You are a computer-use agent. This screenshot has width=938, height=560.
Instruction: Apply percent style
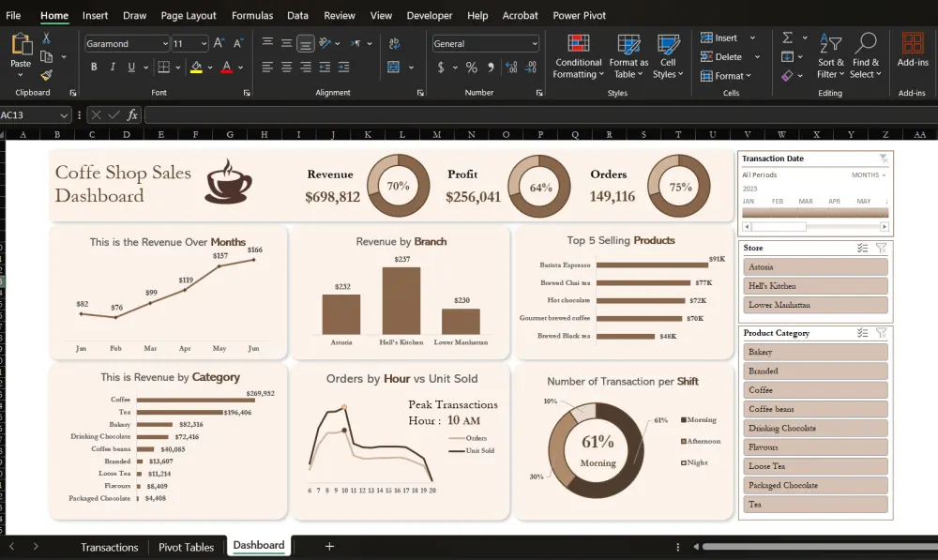point(472,68)
